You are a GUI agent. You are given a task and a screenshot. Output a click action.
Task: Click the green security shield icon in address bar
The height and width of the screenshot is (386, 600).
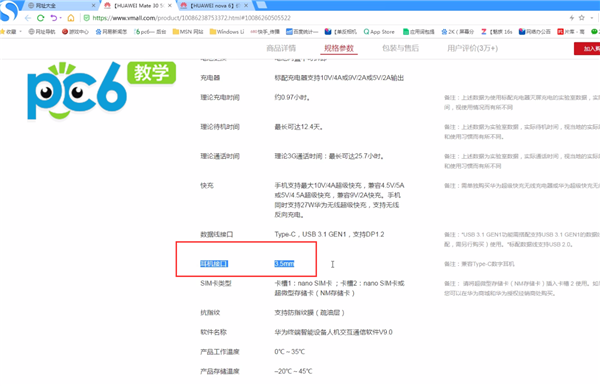(86, 18)
